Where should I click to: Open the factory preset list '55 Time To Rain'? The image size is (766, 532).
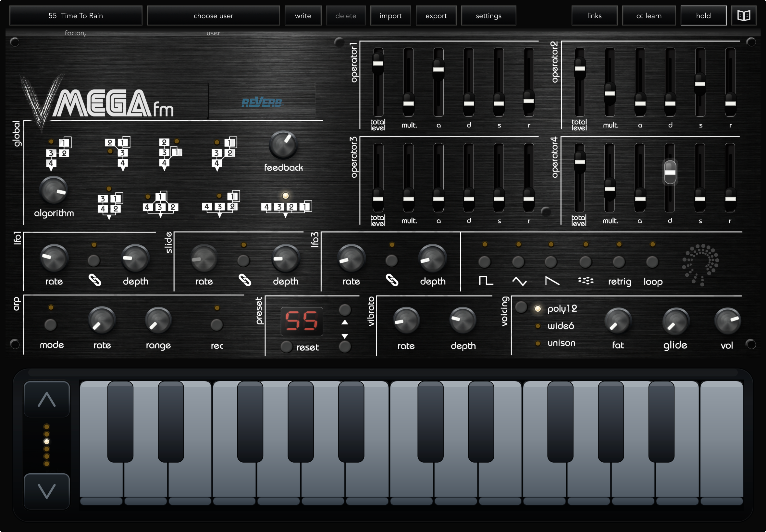coord(76,16)
